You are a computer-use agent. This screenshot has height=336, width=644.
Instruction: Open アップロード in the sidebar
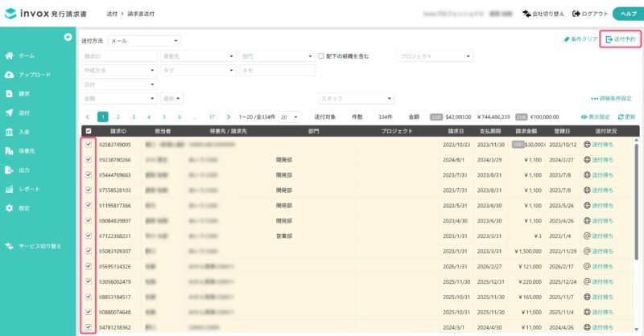pyautogui.click(x=35, y=75)
